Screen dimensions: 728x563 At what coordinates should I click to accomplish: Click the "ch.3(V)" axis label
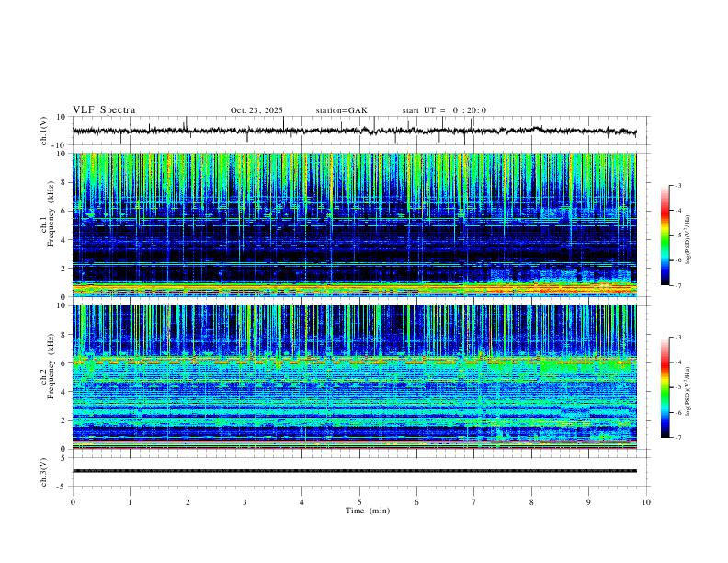point(44,472)
